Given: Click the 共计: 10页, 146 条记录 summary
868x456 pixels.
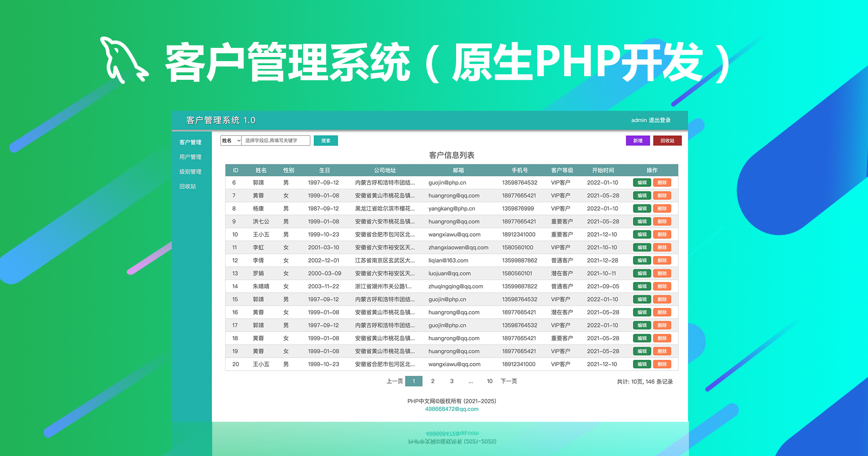Looking at the screenshot, I should [x=645, y=382].
